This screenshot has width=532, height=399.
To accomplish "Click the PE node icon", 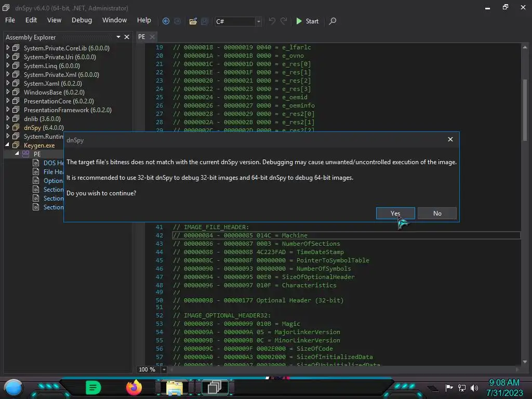I will click(26, 154).
